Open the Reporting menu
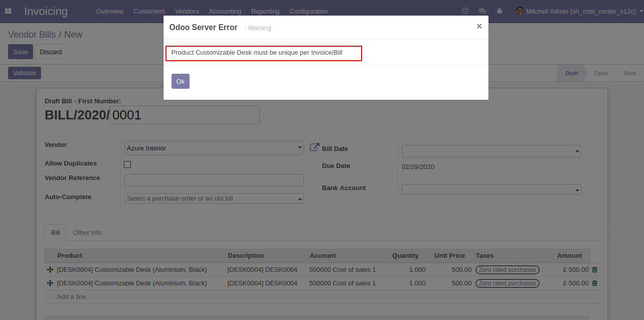644x320 pixels. tap(265, 11)
